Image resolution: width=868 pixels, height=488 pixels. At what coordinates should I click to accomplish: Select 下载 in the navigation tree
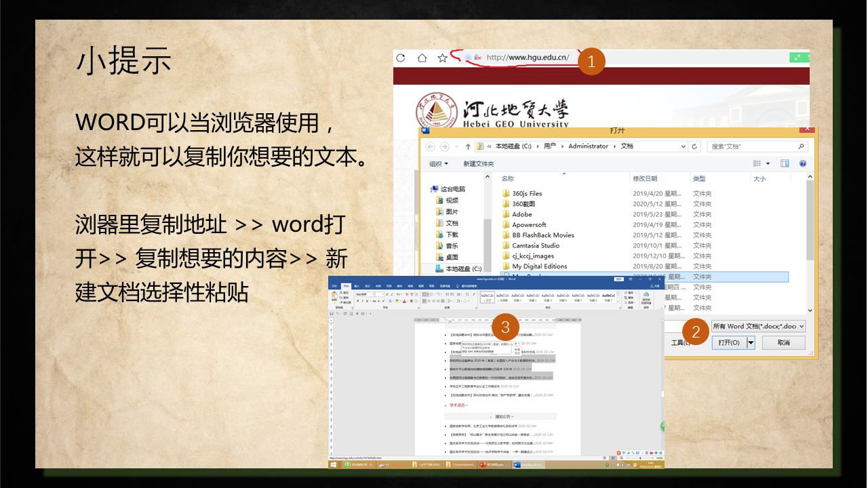(x=447, y=235)
